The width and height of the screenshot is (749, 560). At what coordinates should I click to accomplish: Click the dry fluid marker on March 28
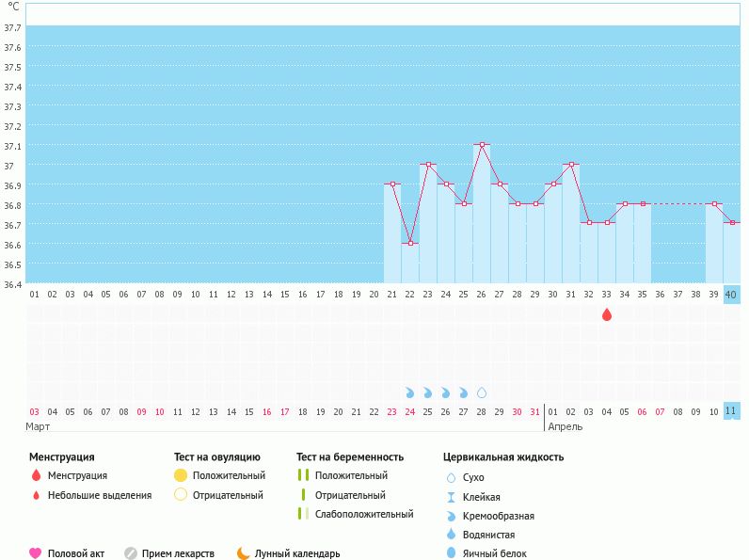click(x=482, y=392)
